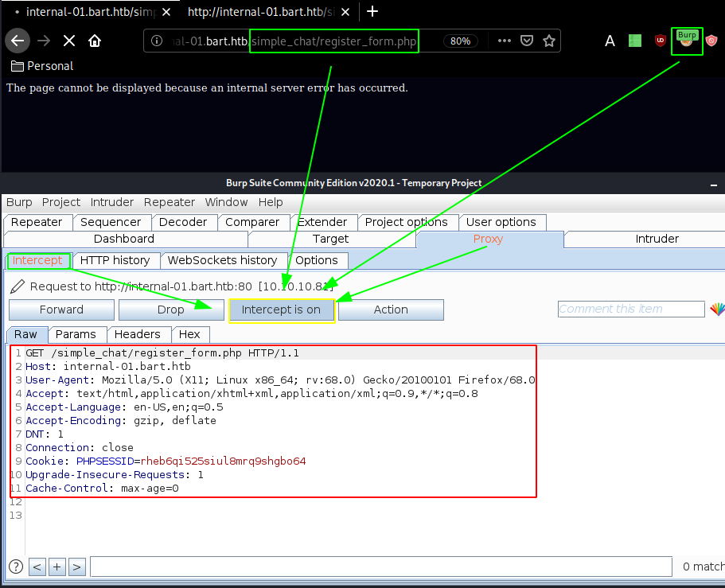
Task: Open the Firefox home page icon
Action: tap(95, 41)
